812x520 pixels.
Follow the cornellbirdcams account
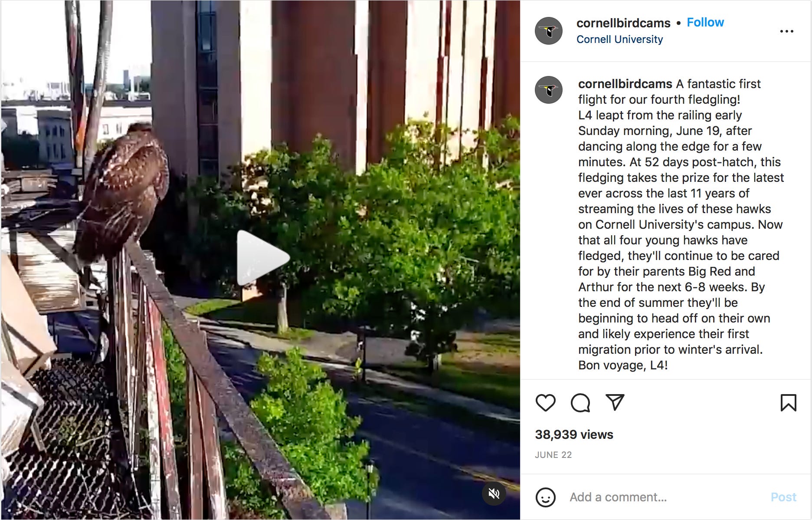[705, 23]
